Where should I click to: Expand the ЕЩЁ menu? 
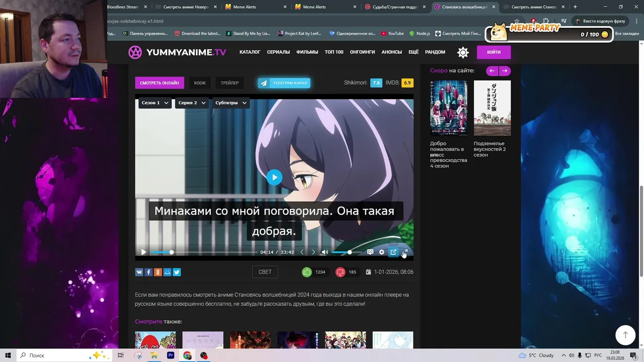(x=414, y=52)
